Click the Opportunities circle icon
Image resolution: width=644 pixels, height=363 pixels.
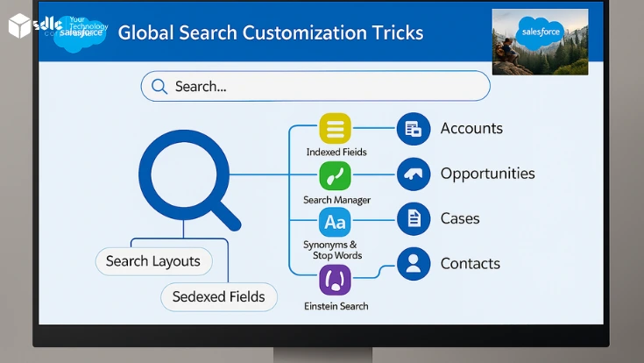pyautogui.click(x=414, y=174)
